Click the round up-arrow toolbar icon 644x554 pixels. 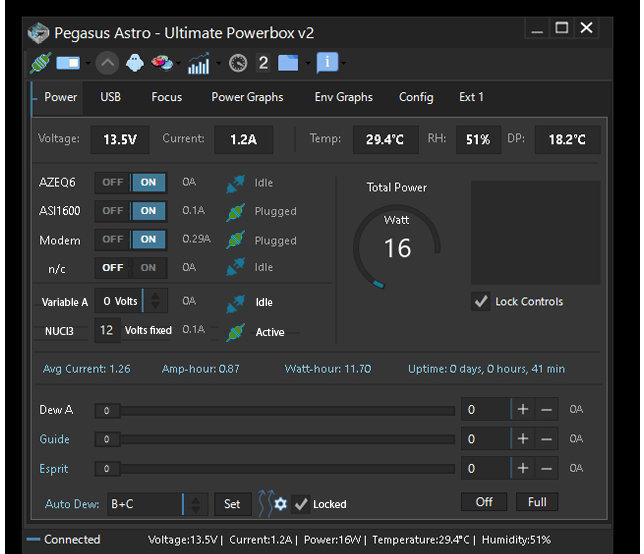[107, 63]
